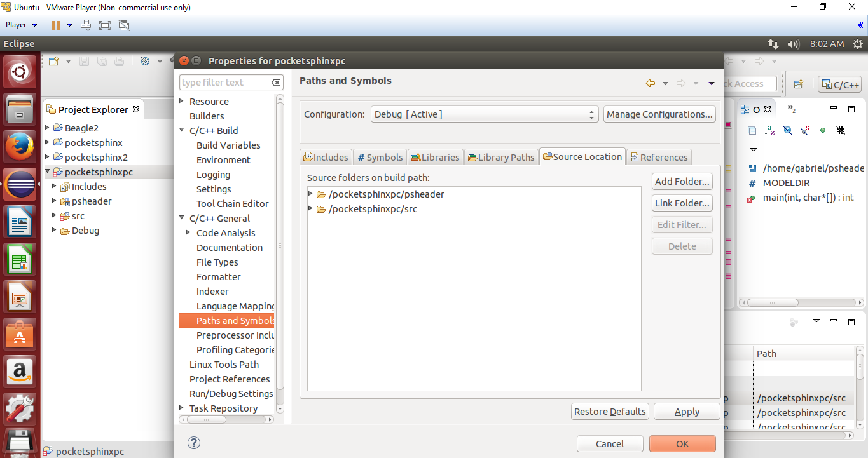
Task: Click the Open Perspective icon
Action: (798, 84)
